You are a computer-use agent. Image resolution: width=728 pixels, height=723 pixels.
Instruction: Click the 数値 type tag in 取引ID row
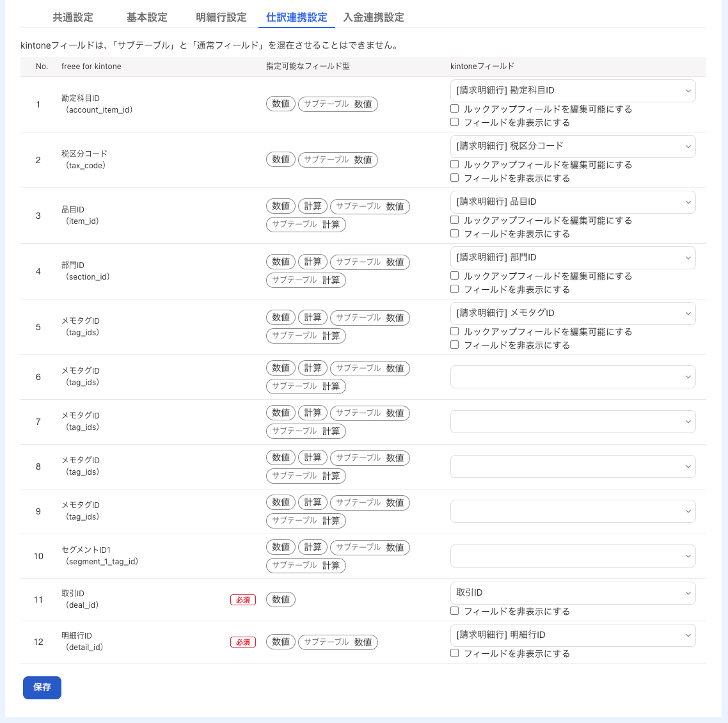[280, 600]
